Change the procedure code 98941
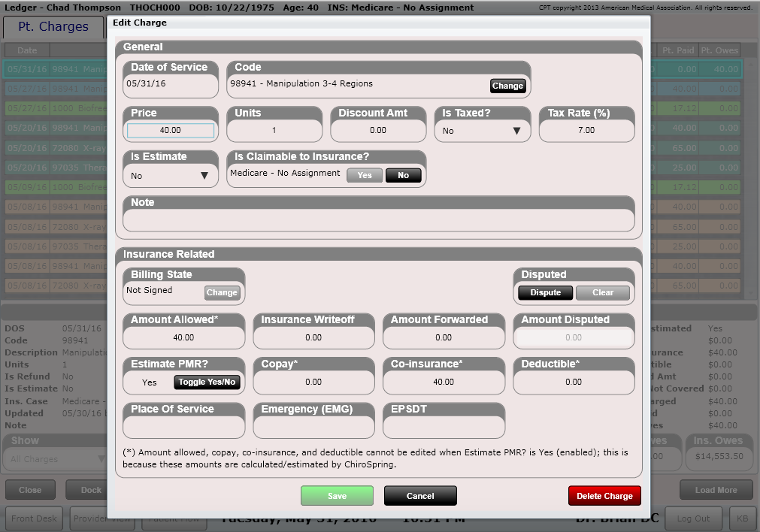The height and width of the screenshot is (532, 760). coord(507,86)
